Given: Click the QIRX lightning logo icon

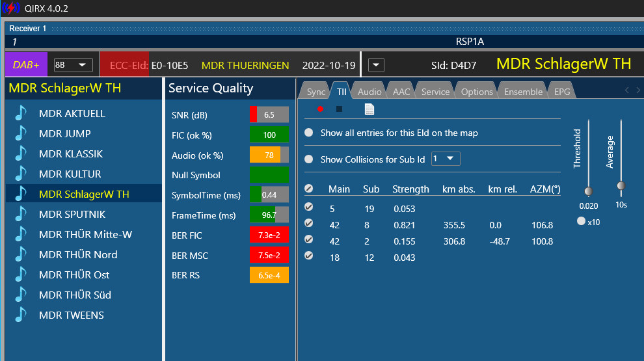Looking at the screenshot, I should 10,8.
